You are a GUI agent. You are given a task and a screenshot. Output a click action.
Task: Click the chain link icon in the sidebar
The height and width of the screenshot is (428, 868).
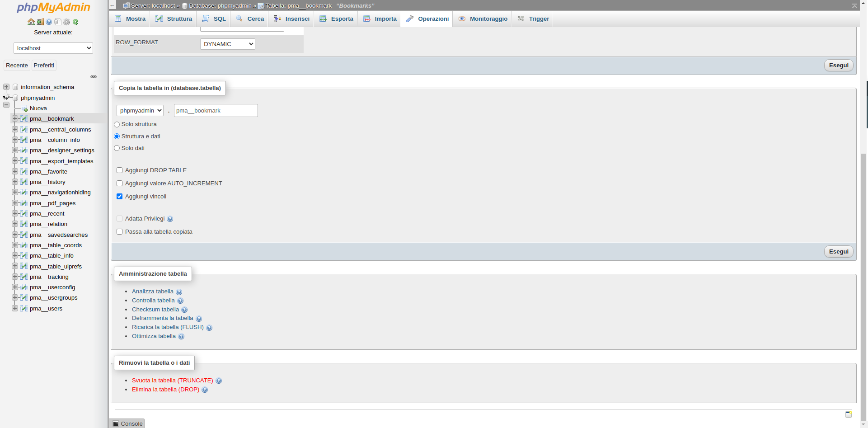pos(94,77)
